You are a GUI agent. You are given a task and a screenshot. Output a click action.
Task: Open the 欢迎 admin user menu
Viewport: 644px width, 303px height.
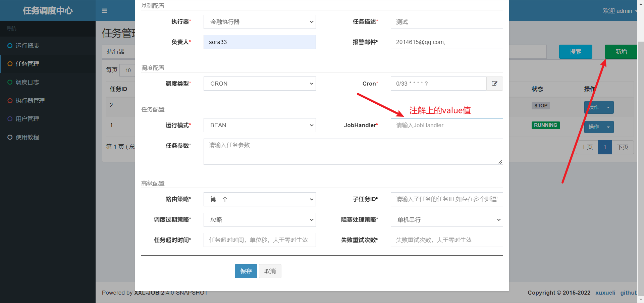pyautogui.click(x=619, y=11)
